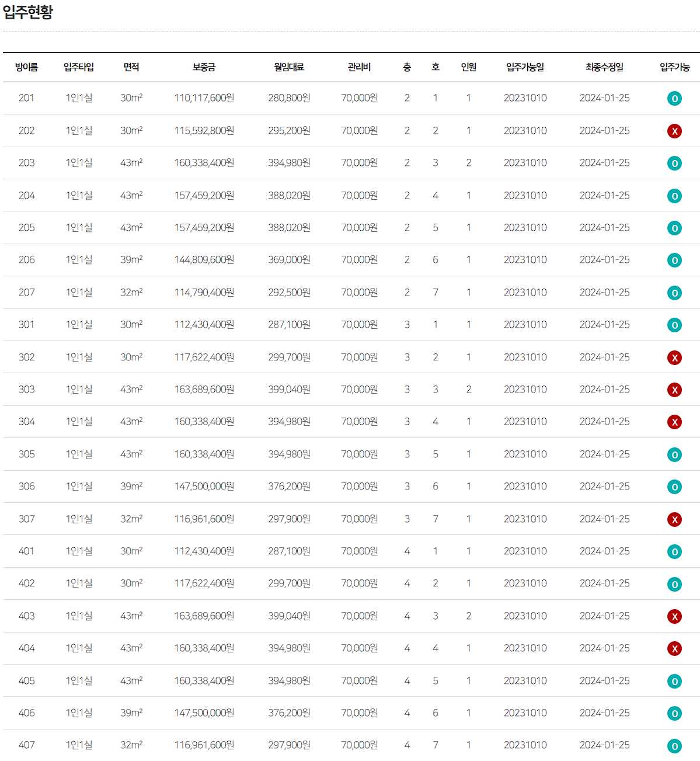Click the red X icon for room 307
The image size is (700, 761).
pos(674,519)
